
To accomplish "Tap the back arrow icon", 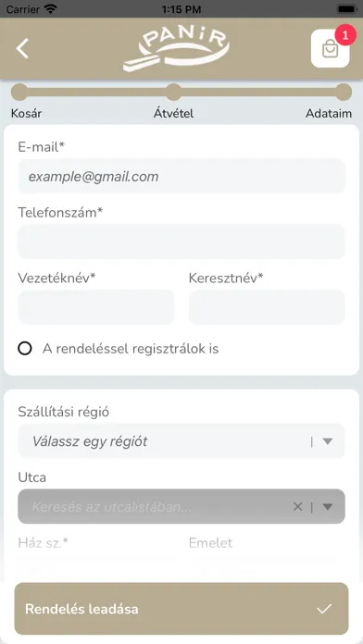I will (22, 48).
